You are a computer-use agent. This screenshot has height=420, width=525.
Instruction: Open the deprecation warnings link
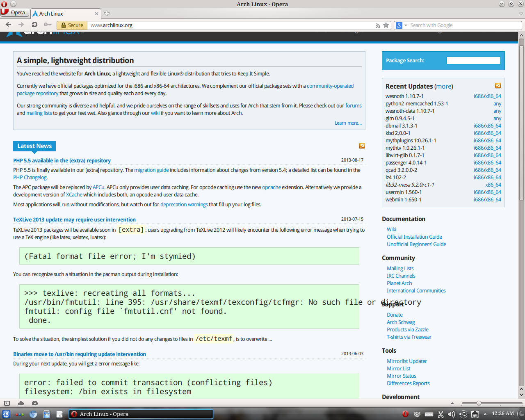pyautogui.click(x=184, y=204)
